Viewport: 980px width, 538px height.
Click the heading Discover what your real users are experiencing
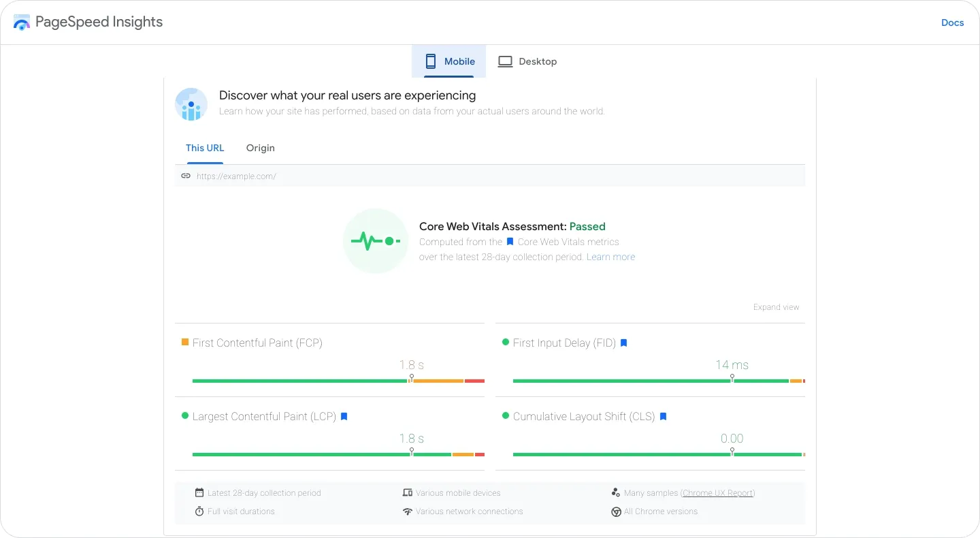(x=347, y=95)
